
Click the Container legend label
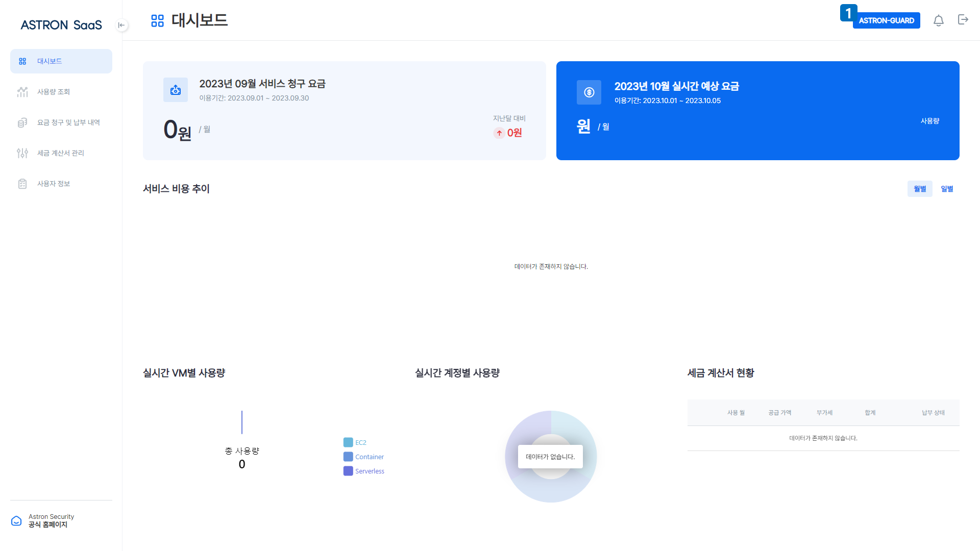click(370, 457)
